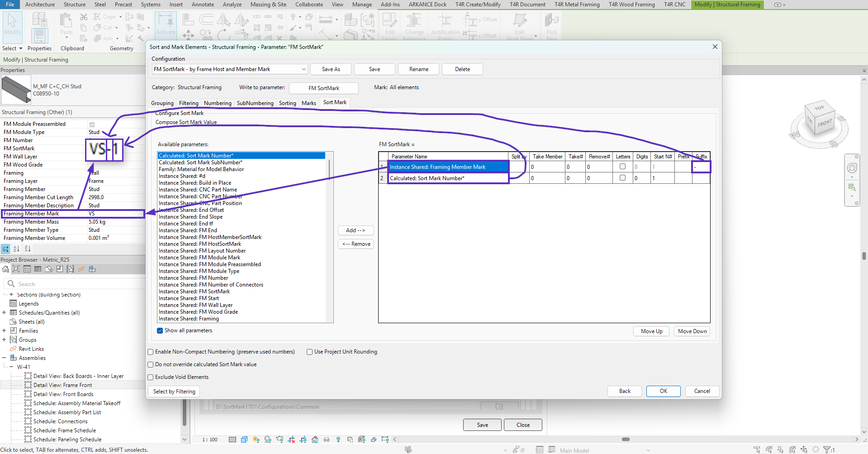Open the configuration name dropdown
Screen dimensions: 868x454
click(304, 69)
